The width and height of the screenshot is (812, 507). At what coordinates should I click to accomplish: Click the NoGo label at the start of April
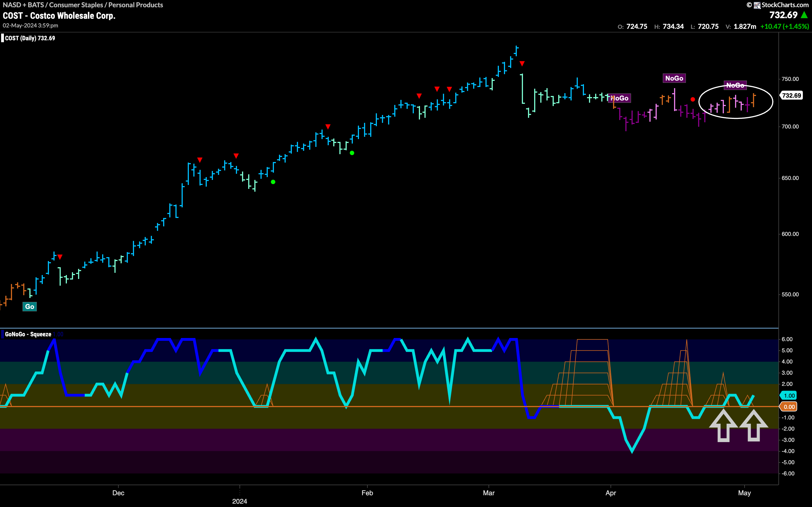tap(619, 98)
